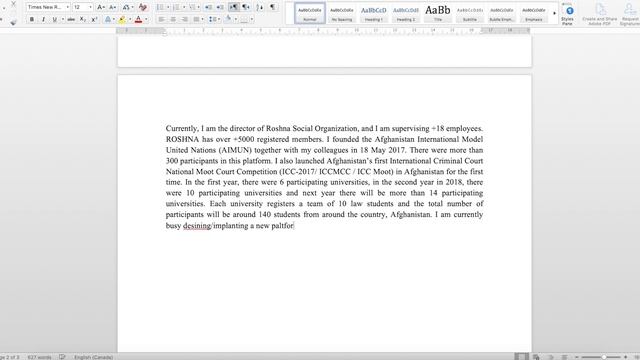Image resolution: width=640 pixels, height=360 pixels.
Task: Toggle superscript formatting
Action: point(94,20)
